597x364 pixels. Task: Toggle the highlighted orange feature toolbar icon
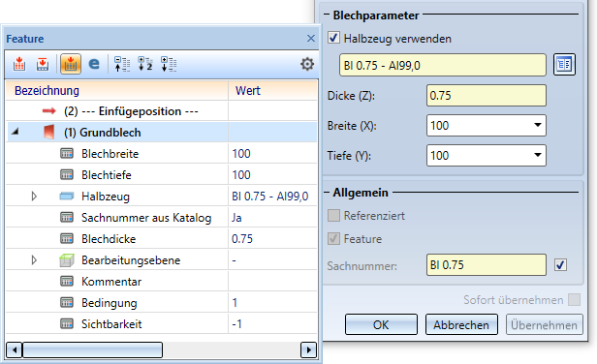pyautogui.click(x=71, y=64)
